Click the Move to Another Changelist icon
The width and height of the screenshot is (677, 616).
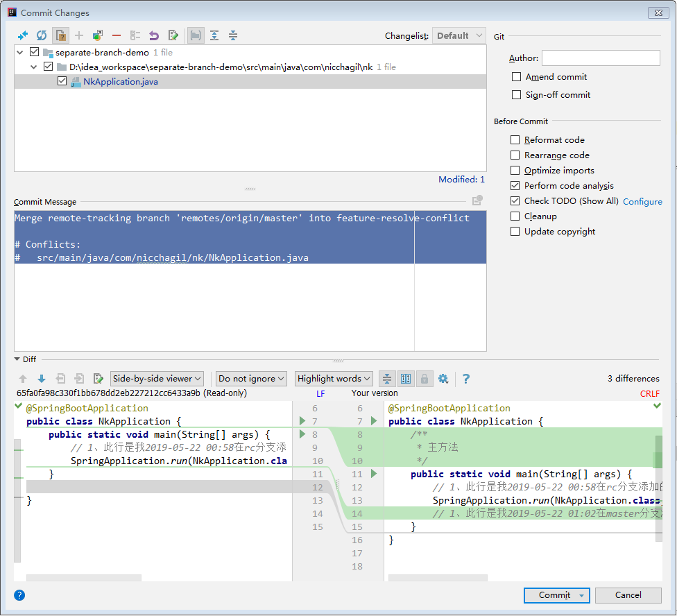(98, 35)
